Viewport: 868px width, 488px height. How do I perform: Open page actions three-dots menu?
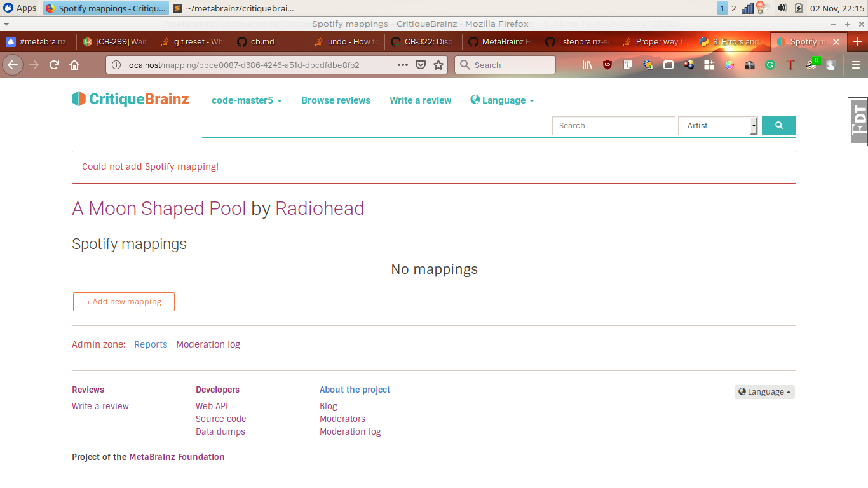coord(403,65)
